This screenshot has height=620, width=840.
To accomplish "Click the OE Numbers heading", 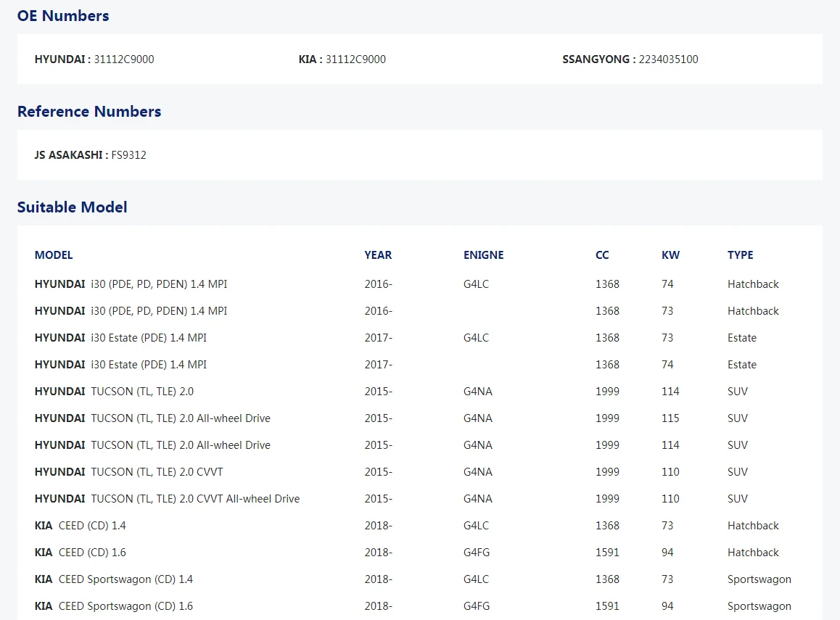I will pos(63,15).
